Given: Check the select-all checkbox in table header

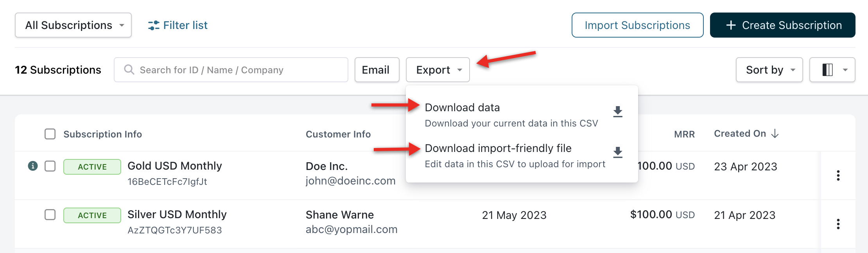Looking at the screenshot, I should tap(50, 134).
